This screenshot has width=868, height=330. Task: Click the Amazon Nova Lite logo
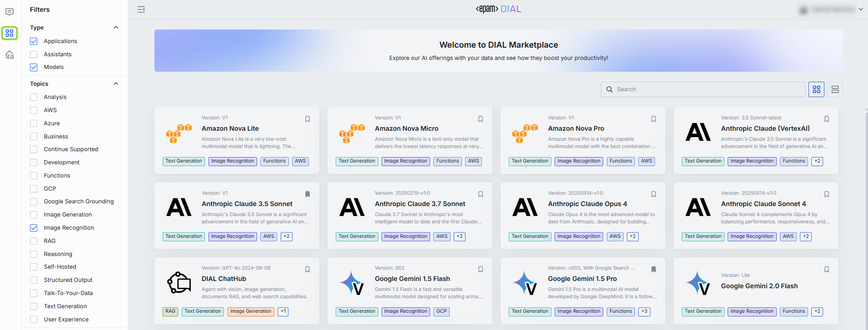pyautogui.click(x=179, y=133)
